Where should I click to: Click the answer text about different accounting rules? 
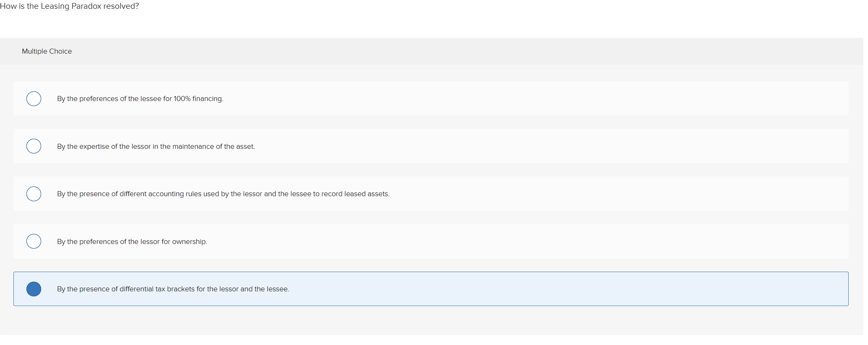pyautogui.click(x=223, y=194)
